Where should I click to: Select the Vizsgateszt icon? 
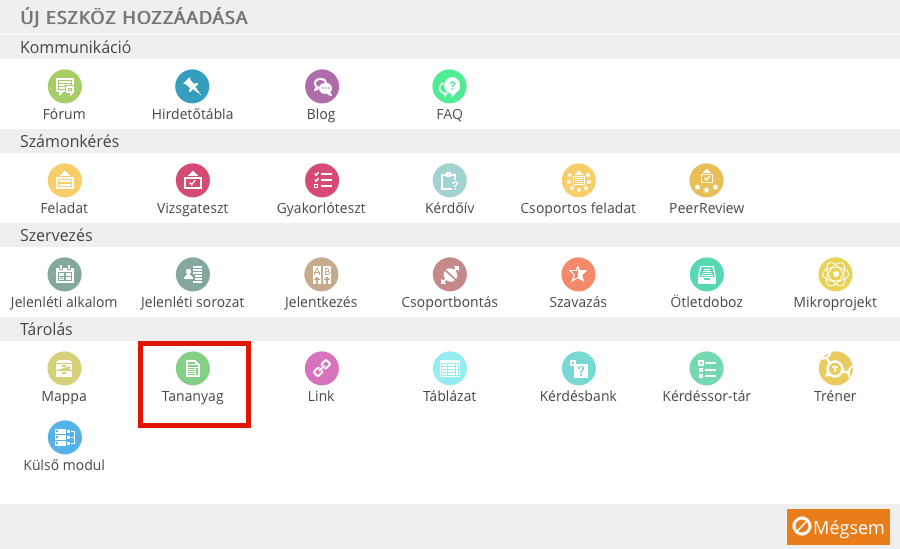[x=192, y=181]
